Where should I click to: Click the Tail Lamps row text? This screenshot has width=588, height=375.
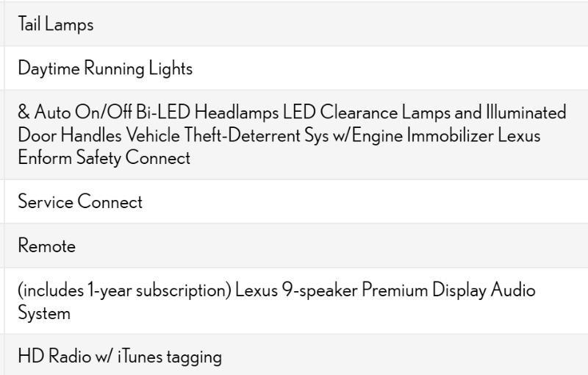pyautogui.click(x=56, y=24)
